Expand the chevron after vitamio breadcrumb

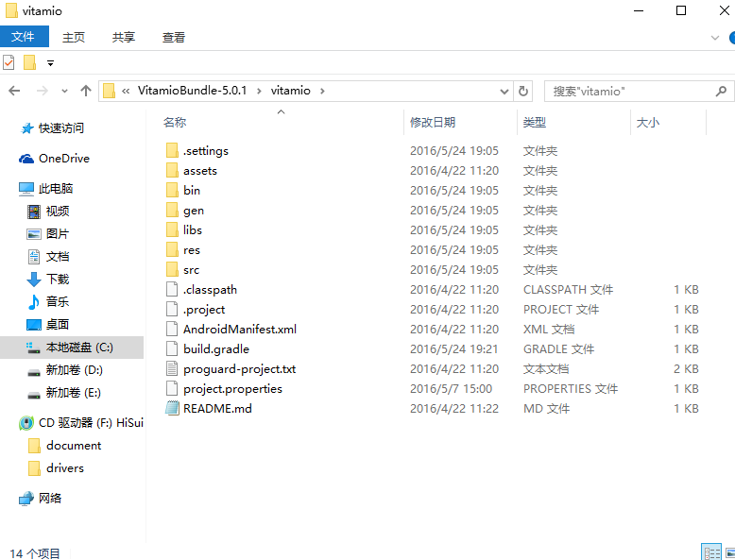[322, 91]
